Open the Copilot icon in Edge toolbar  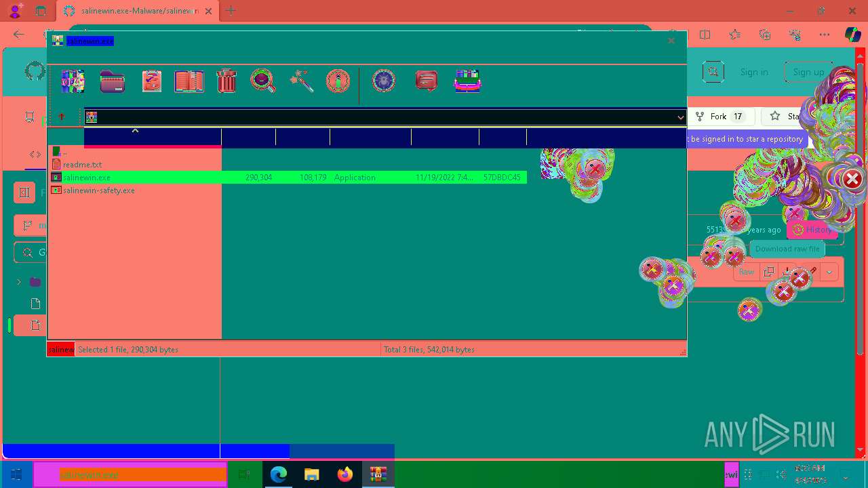(x=852, y=35)
